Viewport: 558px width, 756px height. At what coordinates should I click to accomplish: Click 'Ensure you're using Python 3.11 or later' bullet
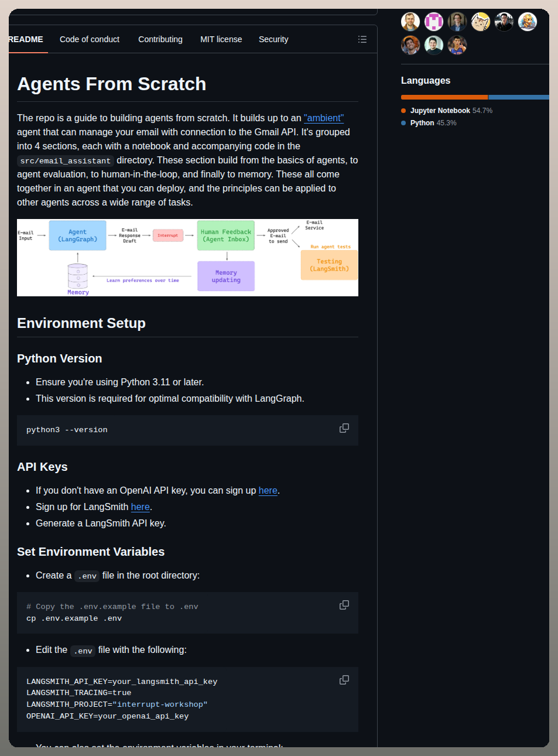point(119,382)
